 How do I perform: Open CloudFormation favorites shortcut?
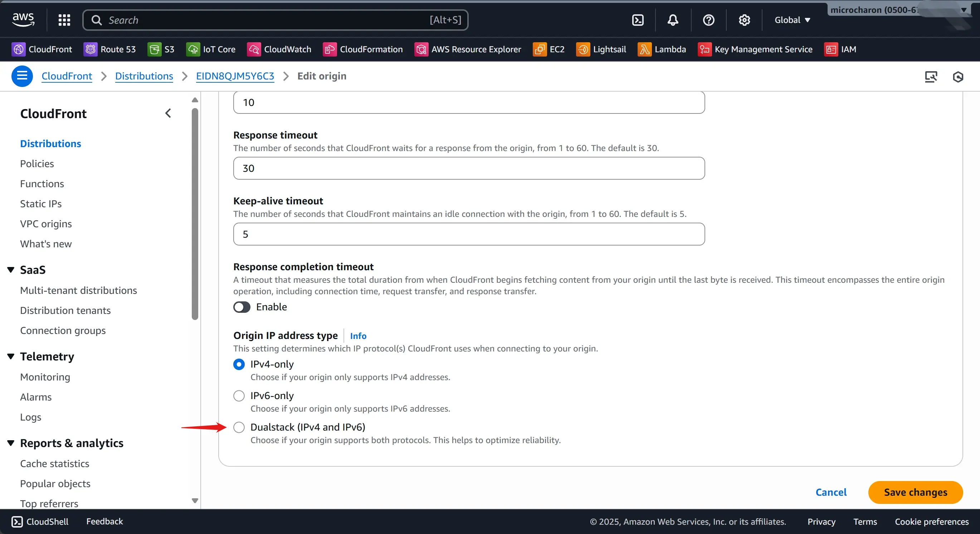pyautogui.click(x=363, y=49)
